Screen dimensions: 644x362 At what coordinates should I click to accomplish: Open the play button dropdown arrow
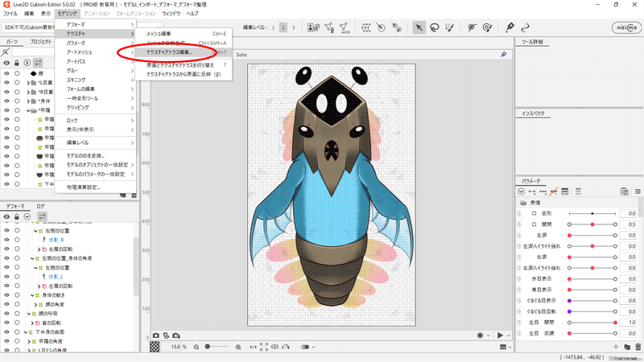[x=509, y=335]
